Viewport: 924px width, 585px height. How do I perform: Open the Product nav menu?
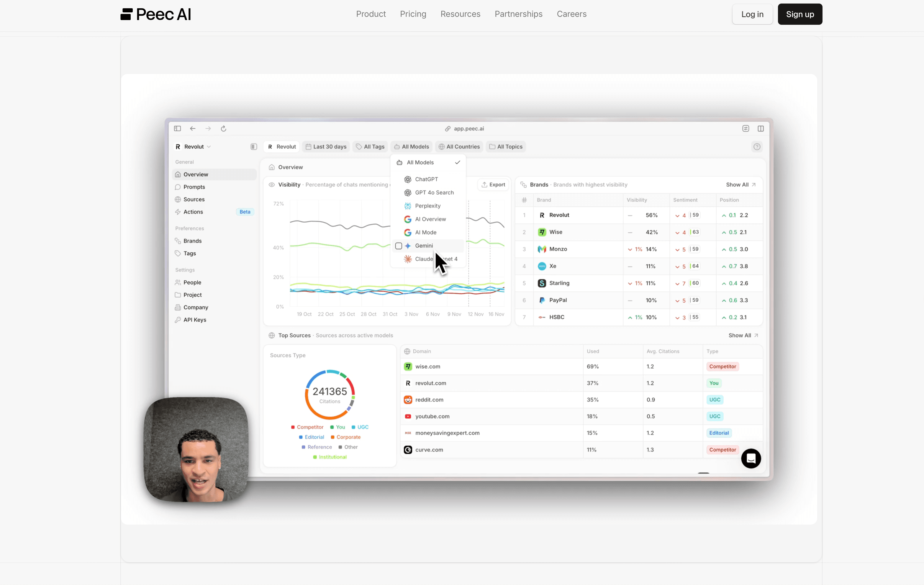point(371,14)
